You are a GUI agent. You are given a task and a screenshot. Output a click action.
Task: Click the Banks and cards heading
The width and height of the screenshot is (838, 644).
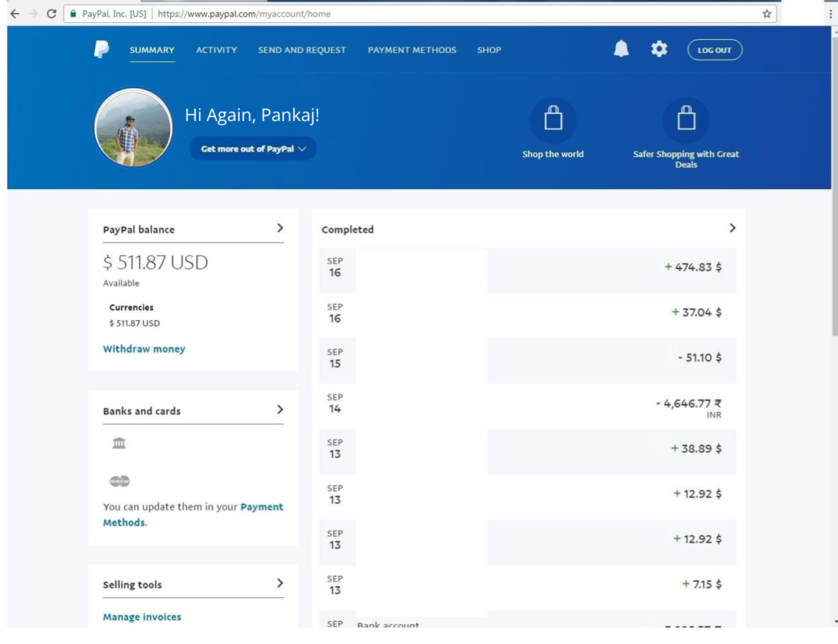142,411
